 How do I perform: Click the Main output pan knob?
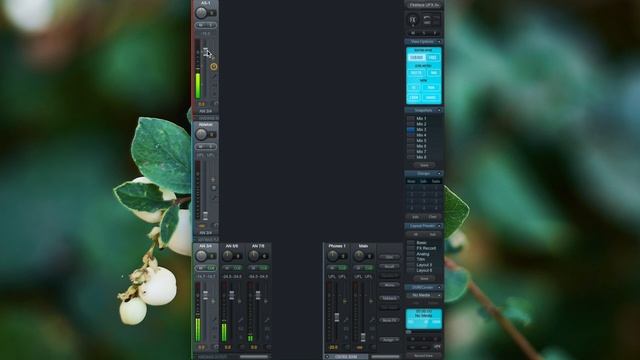tap(359, 256)
